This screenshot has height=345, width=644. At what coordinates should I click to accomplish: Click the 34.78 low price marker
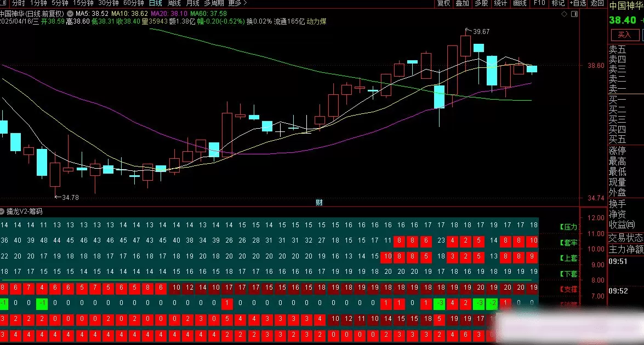70,197
